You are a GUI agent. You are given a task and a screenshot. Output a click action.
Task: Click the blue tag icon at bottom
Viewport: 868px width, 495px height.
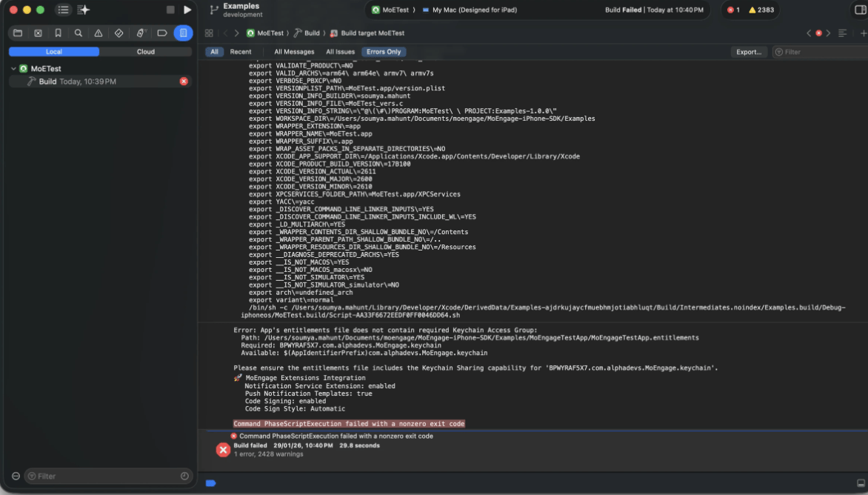(x=211, y=483)
